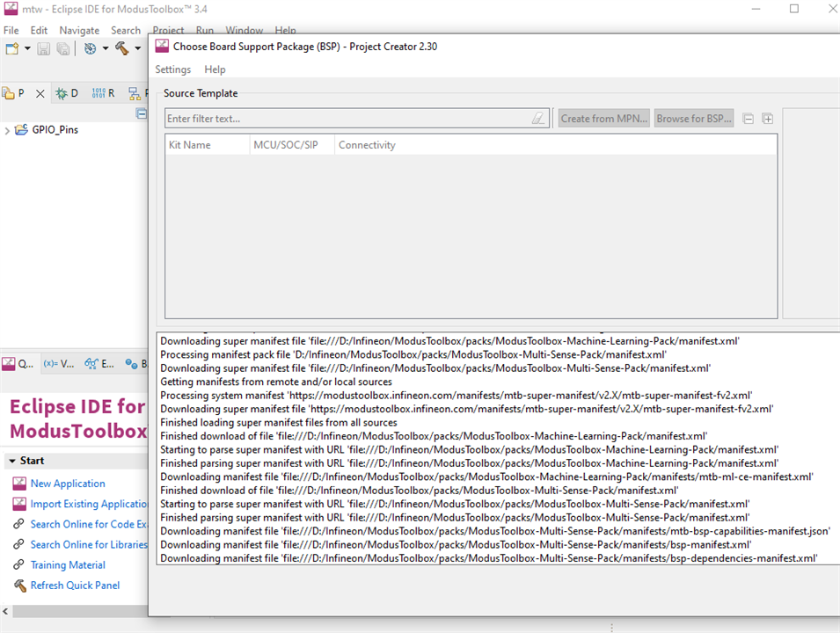
Task: Click hammer icon beside Refresh Quick Panel
Action: (20, 586)
